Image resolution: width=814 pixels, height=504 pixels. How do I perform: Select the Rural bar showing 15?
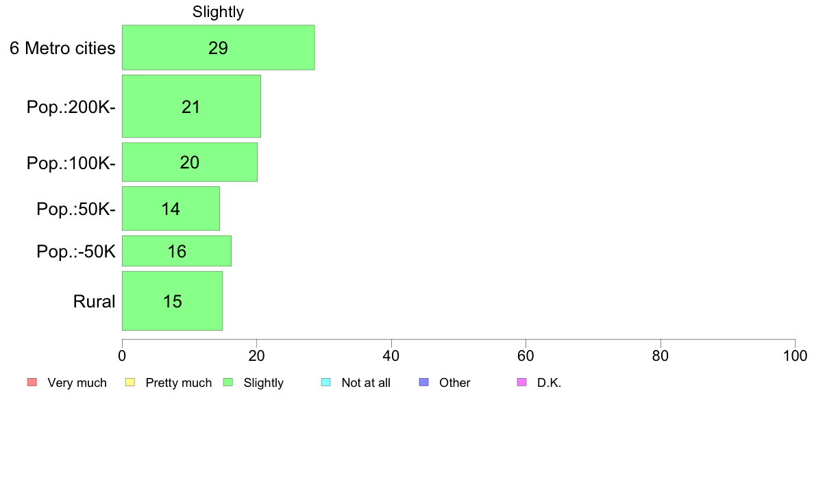(173, 301)
